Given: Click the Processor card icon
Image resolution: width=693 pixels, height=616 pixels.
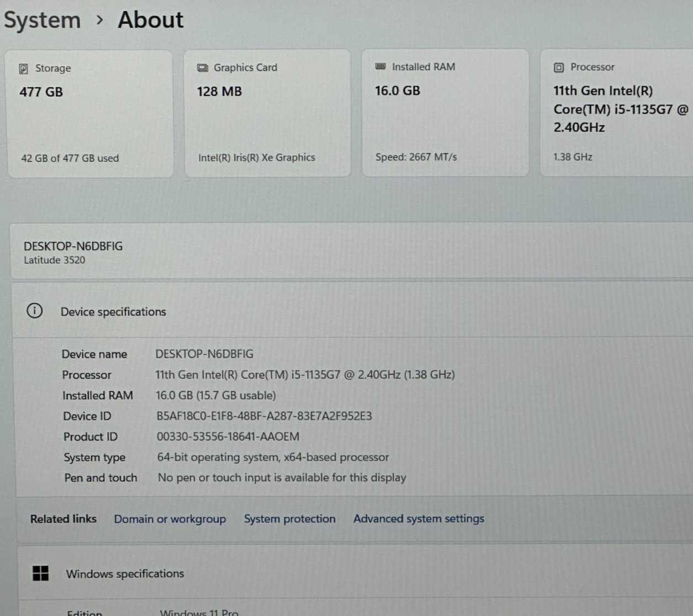Looking at the screenshot, I should pos(559,67).
